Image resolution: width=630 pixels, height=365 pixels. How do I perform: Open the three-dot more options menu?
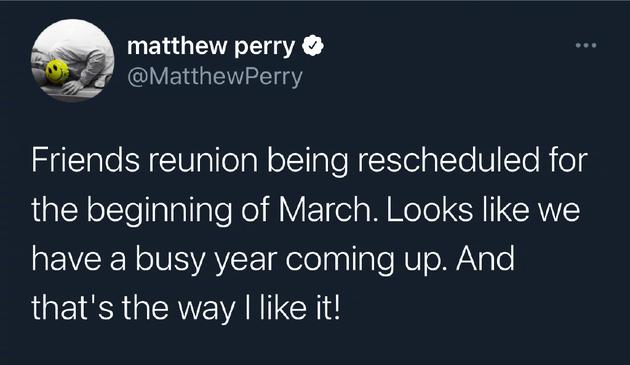tap(586, 45)
